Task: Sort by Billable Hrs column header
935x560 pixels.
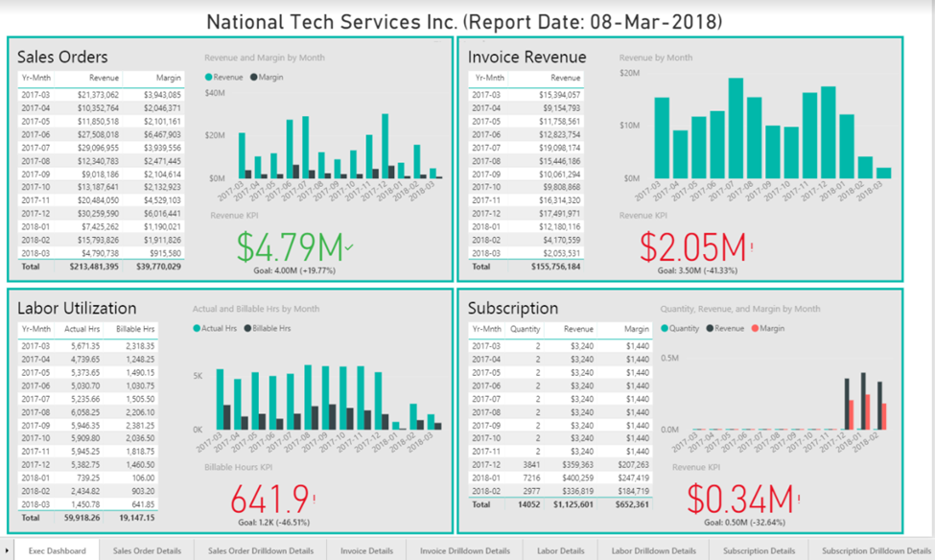Action: (135, 329)
